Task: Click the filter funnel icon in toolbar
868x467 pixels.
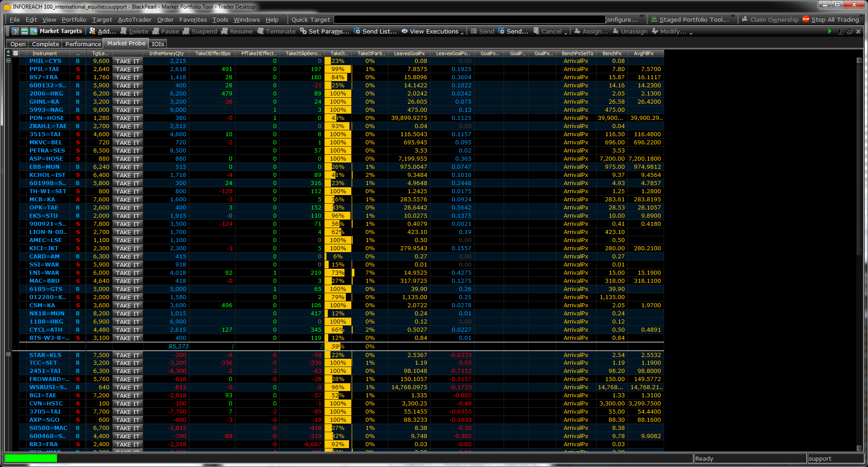Action: [15, 31]
